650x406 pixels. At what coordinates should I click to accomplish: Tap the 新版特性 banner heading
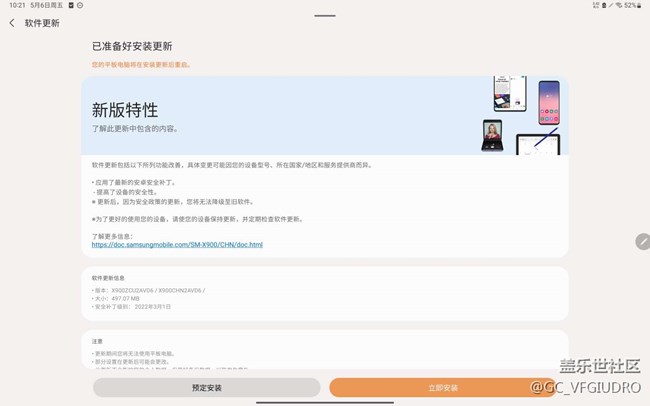click(x=125, y=109)
